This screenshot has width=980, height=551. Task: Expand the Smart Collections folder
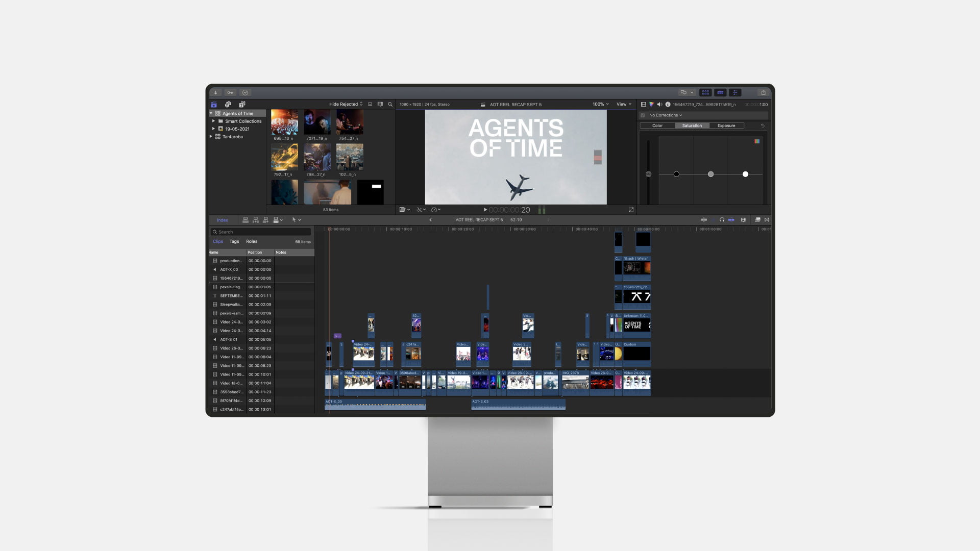point(213,121)
